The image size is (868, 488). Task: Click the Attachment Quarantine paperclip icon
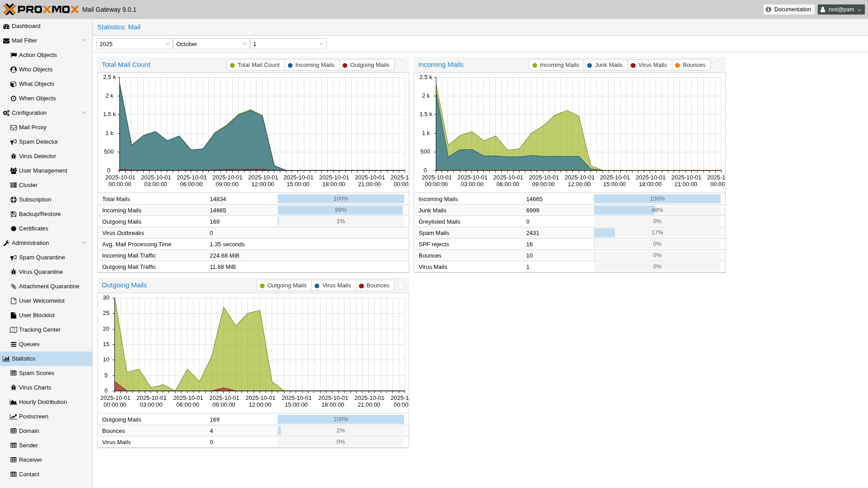14,286
